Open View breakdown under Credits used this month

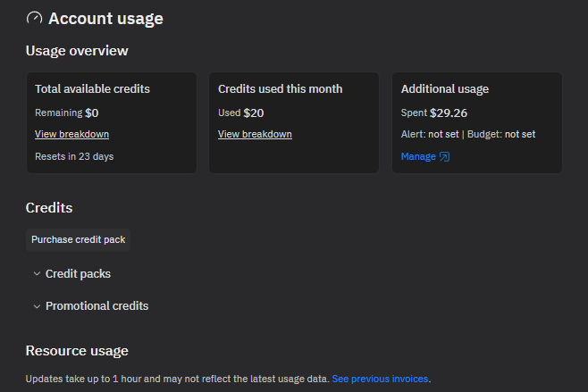pyautogui.click(x=255, y=135)
